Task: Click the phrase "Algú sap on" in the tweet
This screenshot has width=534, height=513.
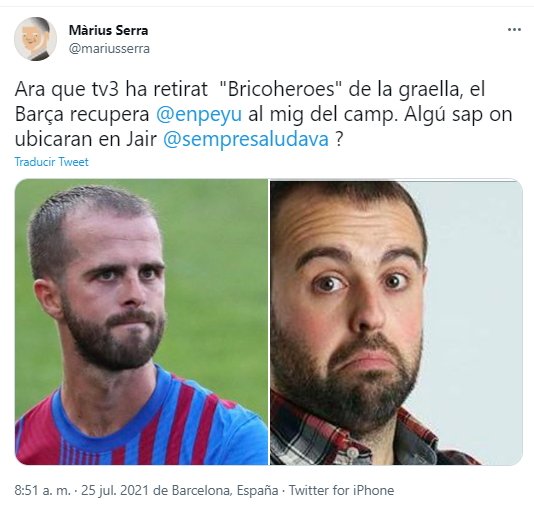Action: coord(458,115)
